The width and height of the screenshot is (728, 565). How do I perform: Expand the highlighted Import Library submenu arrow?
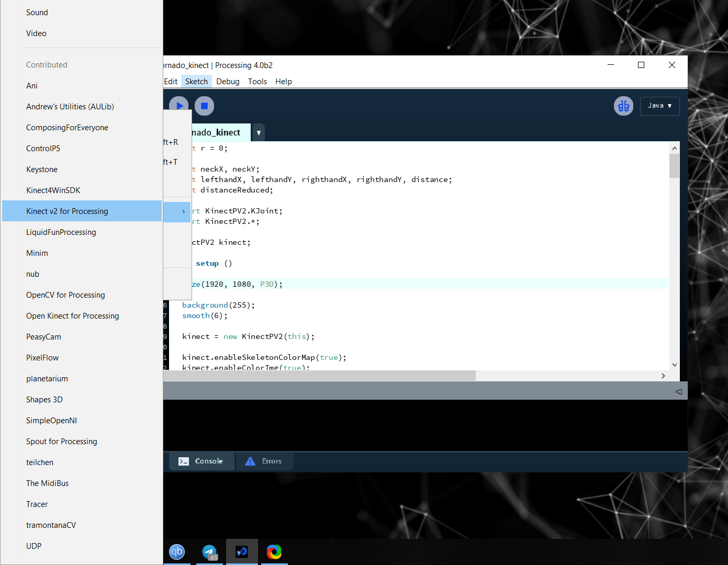tap(183, 211)
